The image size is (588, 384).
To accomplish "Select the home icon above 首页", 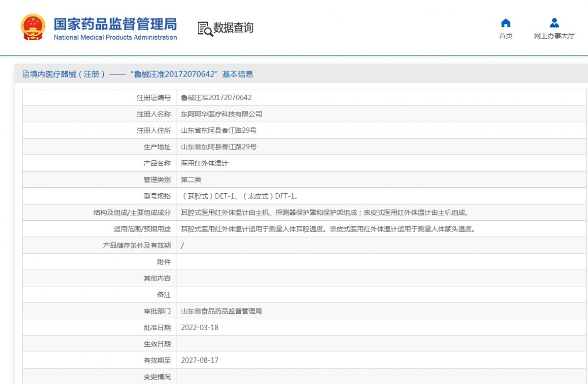I will point(505,22).
